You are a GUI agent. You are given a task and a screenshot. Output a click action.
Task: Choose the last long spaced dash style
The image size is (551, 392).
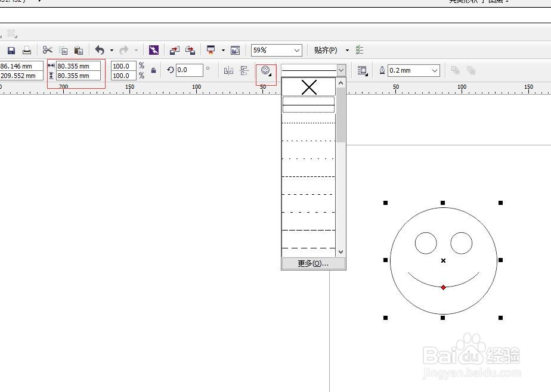[308, 248]
